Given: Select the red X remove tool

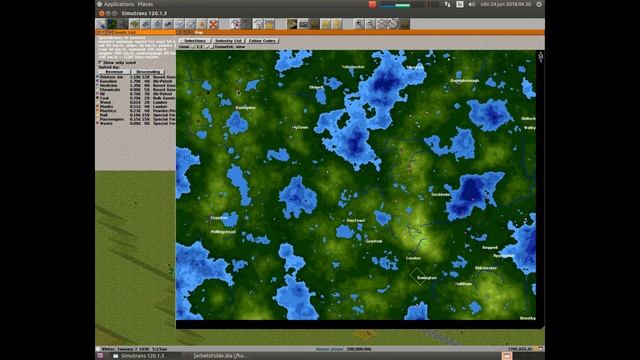Looking at the screenshot, I should 213,24.
